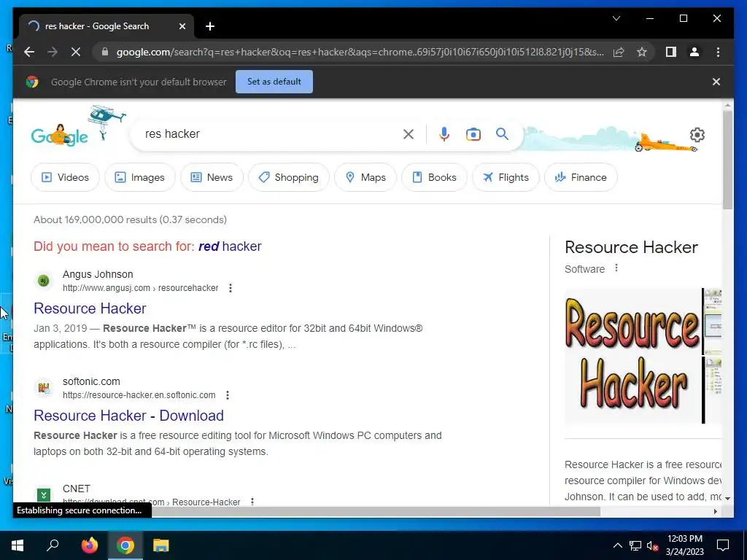
Task: Open the network status tray icon
Action: pos(635,545)
